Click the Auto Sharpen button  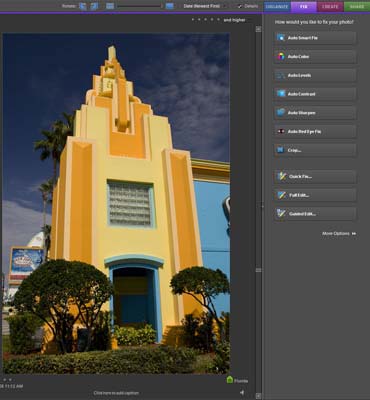pyautogui.click(x=315, y=113)
